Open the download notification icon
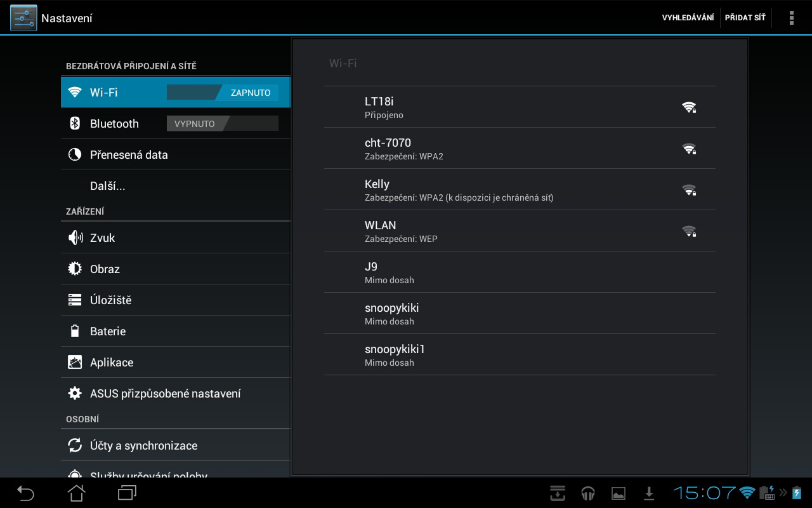 [x=649, y=493]
